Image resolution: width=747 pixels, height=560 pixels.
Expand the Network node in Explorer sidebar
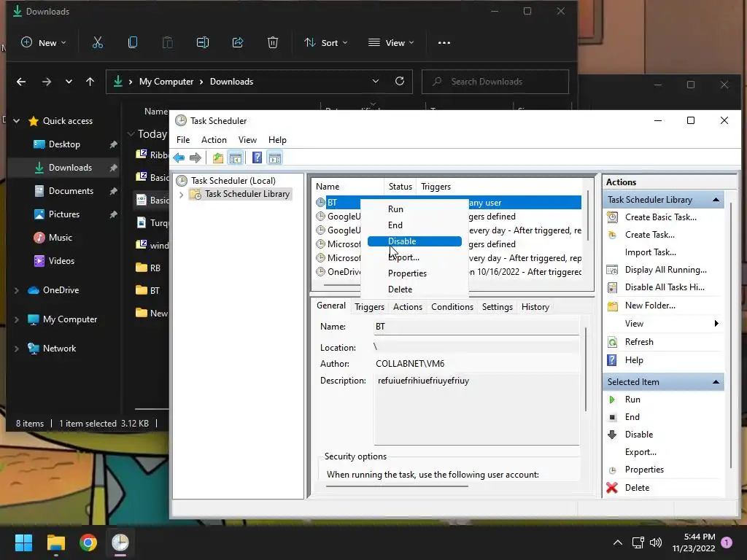pos(17,349)
